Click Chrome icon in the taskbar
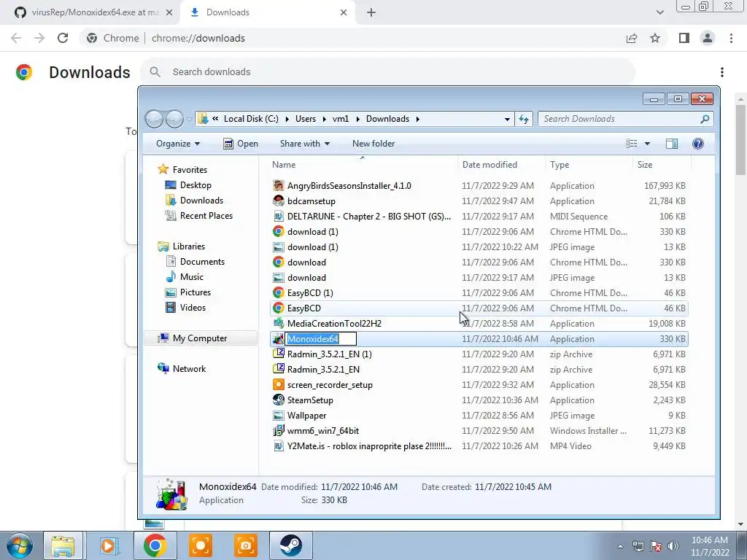747x560 pixels. pos(155,545)
